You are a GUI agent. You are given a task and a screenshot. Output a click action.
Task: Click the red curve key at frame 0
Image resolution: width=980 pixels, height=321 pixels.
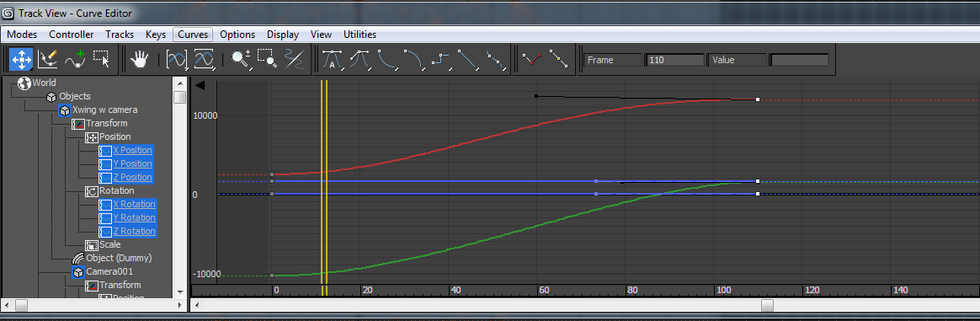pos(272,174)
